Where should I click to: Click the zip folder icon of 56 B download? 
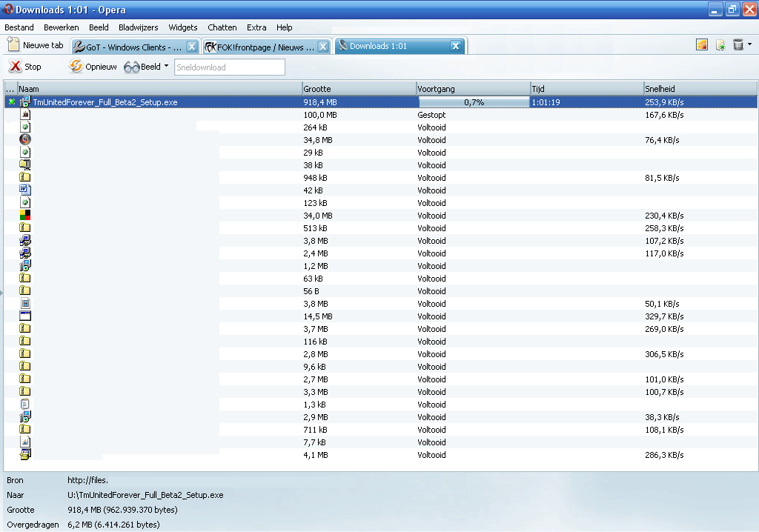tap(25, 291)
